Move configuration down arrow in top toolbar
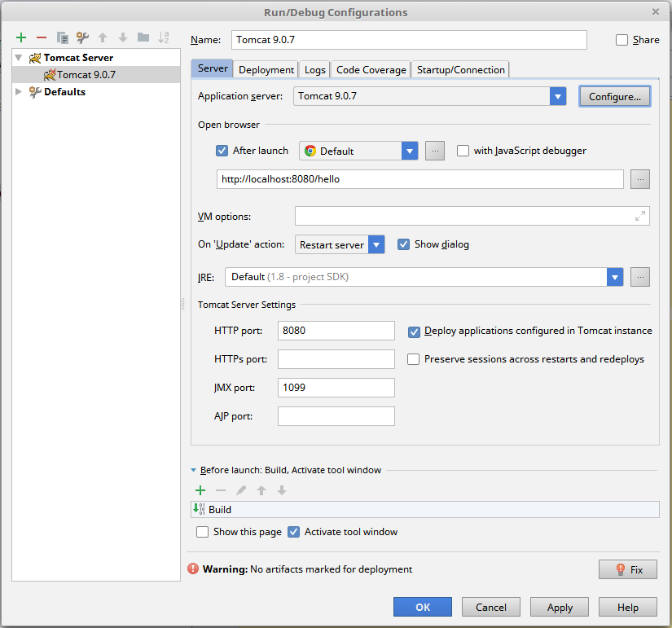Image resolution: width=672 pixels, height=628 pixels. [123, 37]
